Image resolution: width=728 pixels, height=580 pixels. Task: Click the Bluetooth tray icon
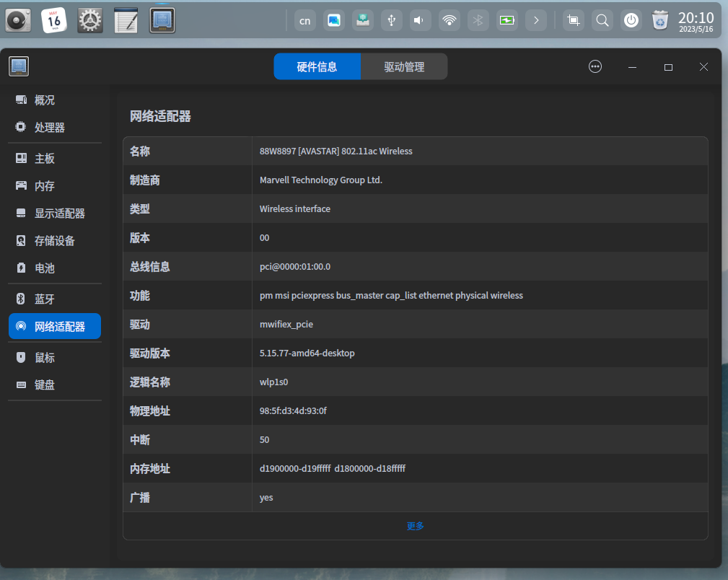(x=478, y=20)
